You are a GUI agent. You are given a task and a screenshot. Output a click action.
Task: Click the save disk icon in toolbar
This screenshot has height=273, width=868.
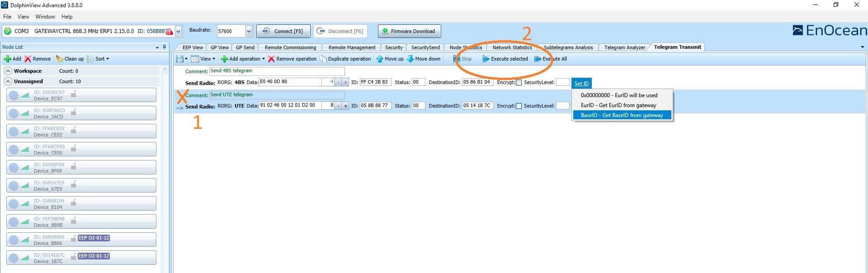click(x=179, y=59)
